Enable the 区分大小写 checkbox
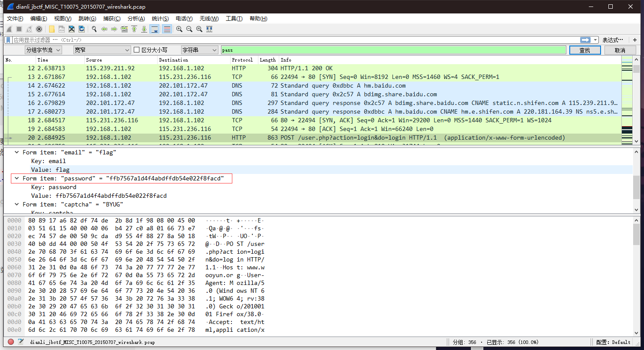644x350 pixels. click(x=137, y=49)
